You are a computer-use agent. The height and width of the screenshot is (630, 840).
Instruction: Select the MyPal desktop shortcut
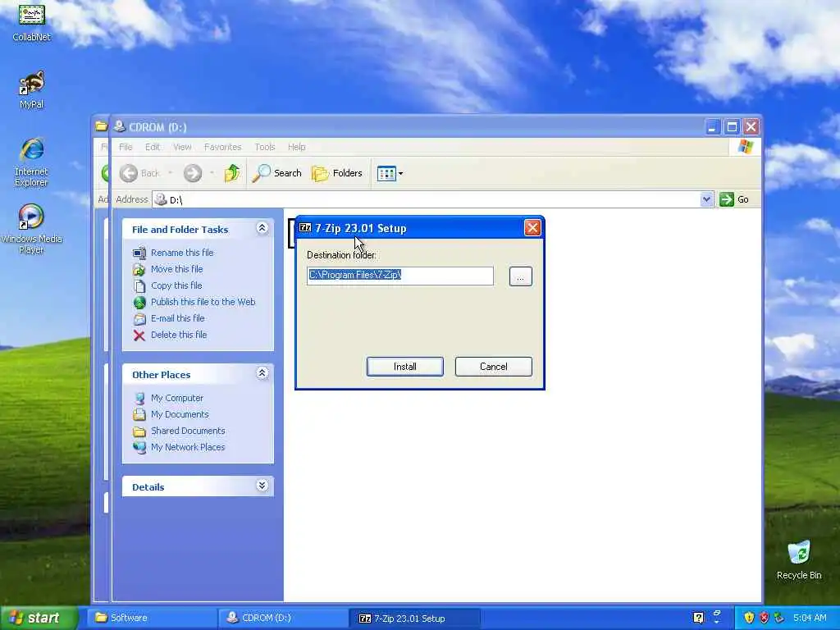coord(32,89)
